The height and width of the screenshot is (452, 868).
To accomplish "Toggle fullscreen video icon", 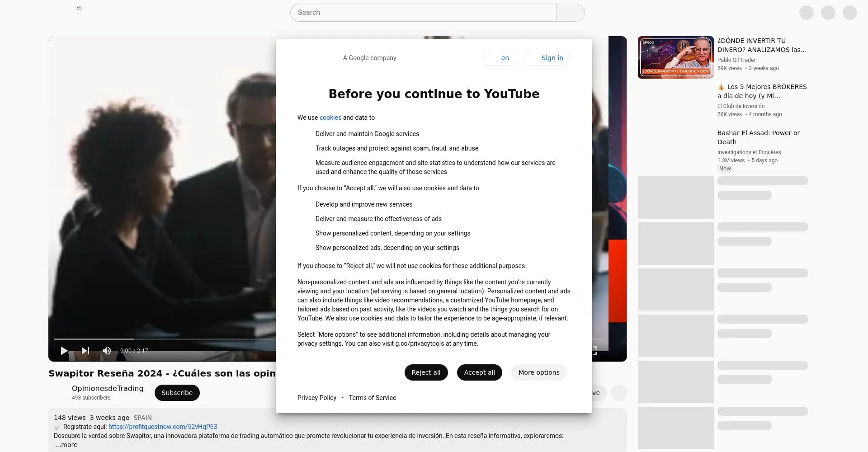I will tap(595, 351).
